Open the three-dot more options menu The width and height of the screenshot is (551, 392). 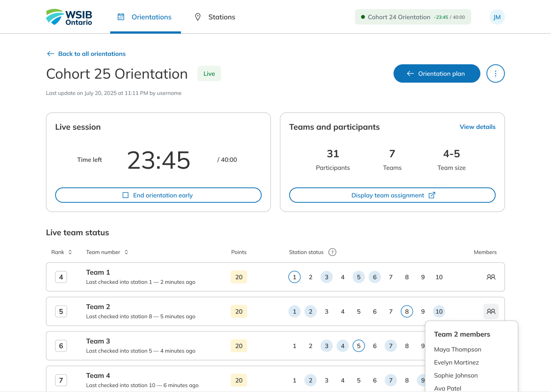495,73
